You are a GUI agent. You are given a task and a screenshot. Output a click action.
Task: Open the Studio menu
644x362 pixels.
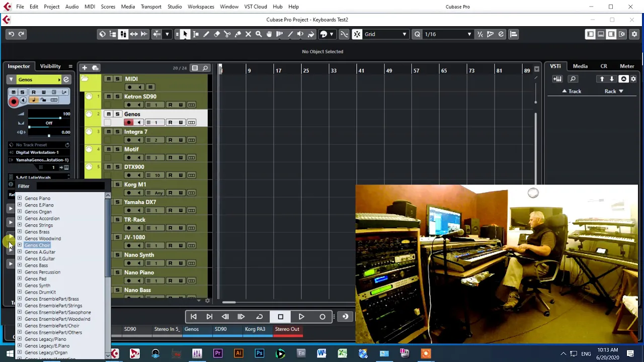point(175,7)
